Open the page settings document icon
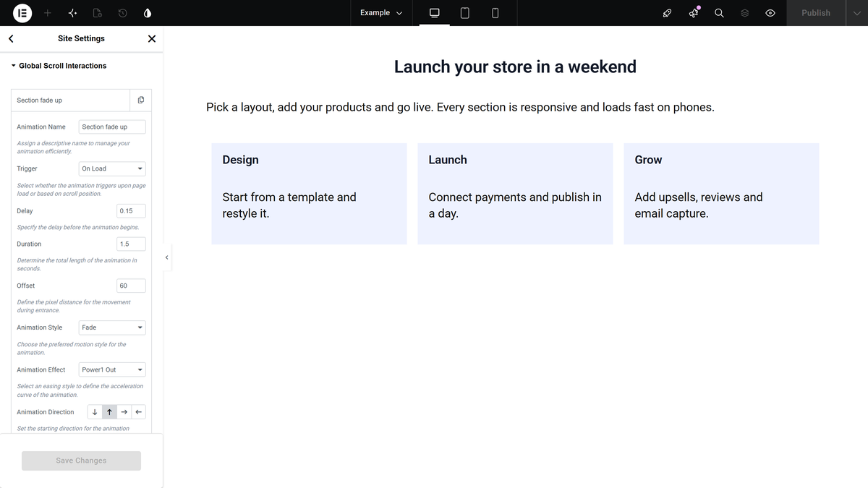Screen dimensions: 868x488 98,13
